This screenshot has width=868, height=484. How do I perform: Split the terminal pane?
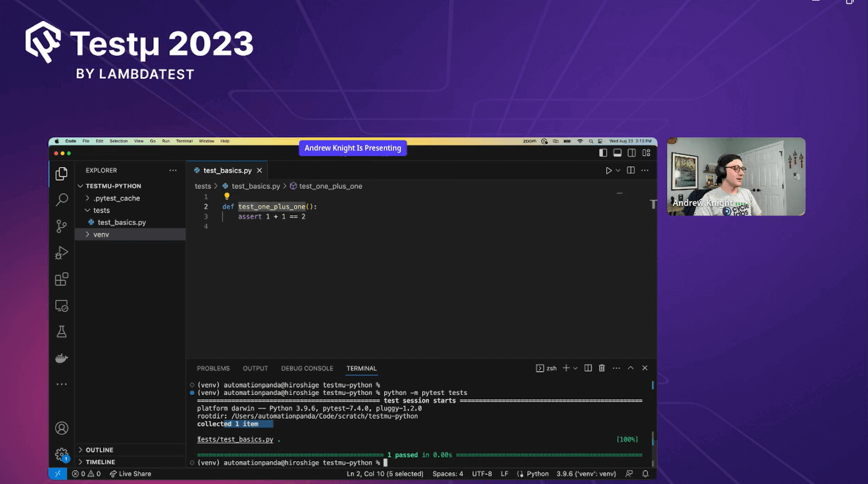[588, 368]
